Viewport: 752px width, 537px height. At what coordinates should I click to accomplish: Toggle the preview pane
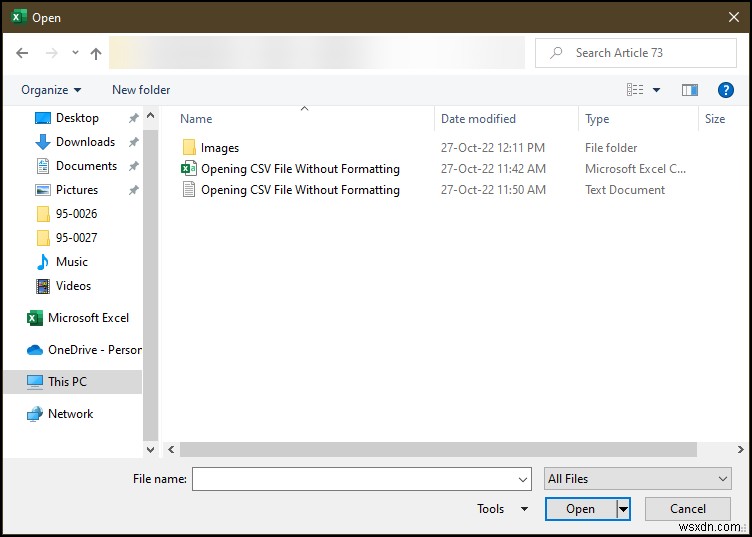pos(690,90)
